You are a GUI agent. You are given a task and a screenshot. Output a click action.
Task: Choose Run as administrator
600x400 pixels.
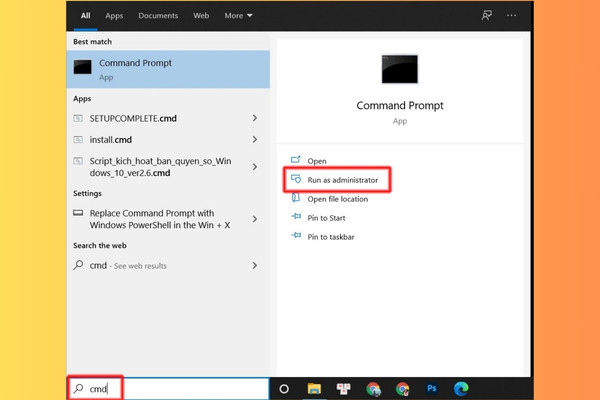click(x=342, y=180)
